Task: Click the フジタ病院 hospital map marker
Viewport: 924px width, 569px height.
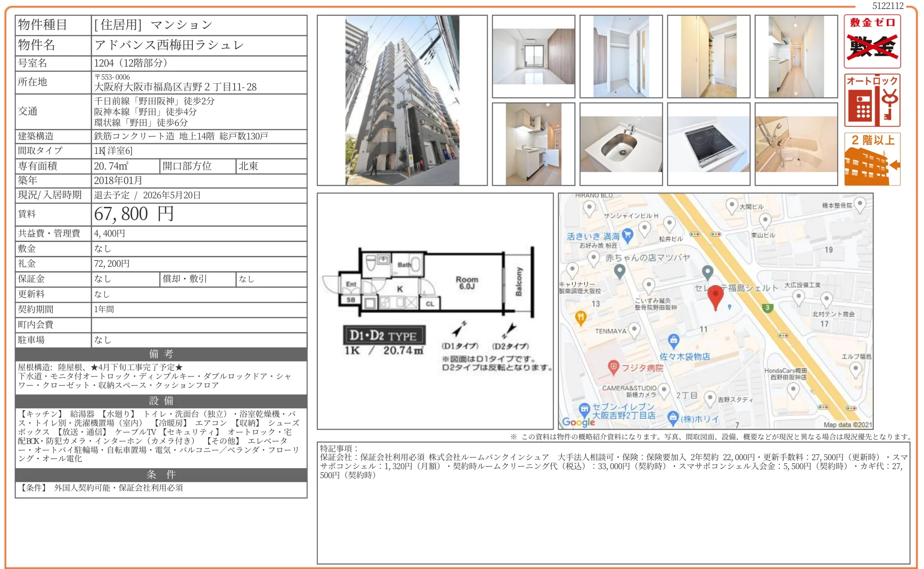Action: coord(613,366)
